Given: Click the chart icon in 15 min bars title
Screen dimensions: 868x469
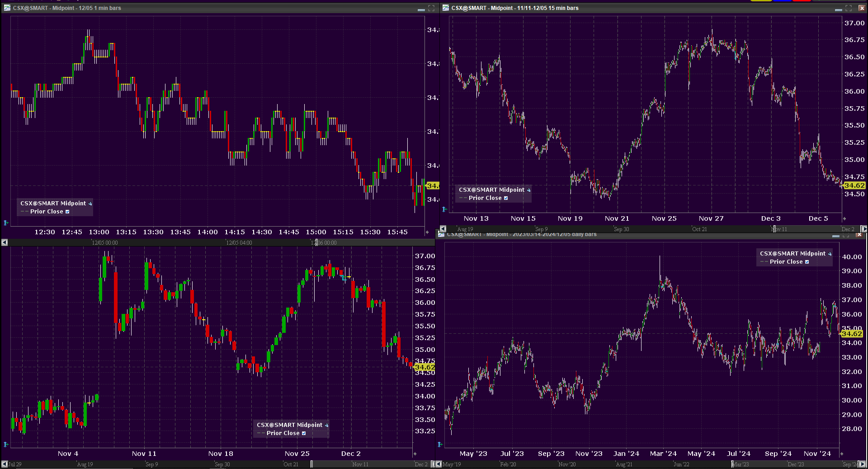Looking at the screenshot, I should pyautogui.click(x=445, y=8).
